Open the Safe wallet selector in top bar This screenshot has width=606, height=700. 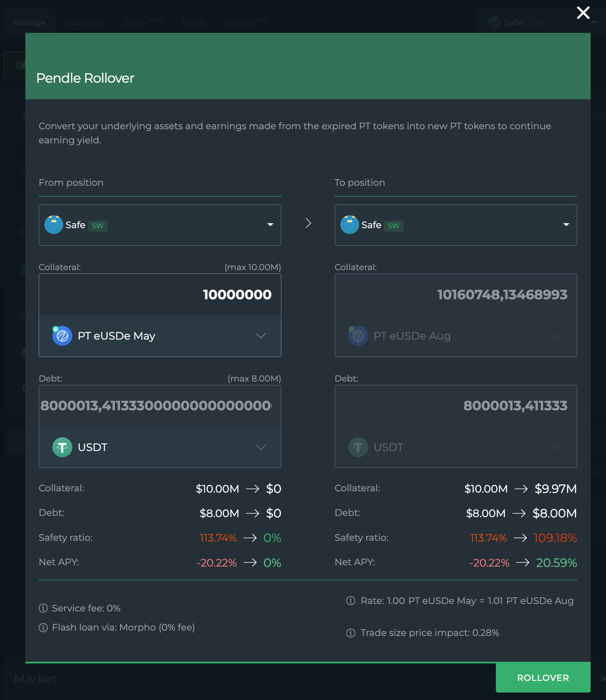(x=542, y=22)
